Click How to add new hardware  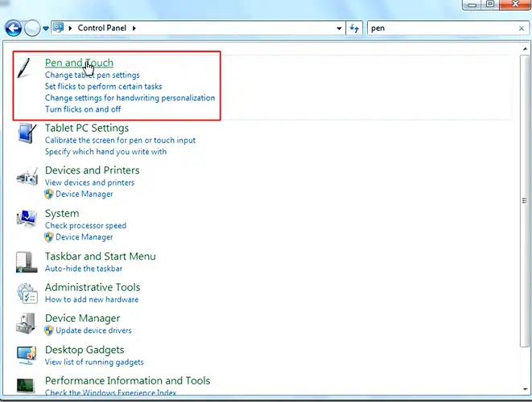92,300
